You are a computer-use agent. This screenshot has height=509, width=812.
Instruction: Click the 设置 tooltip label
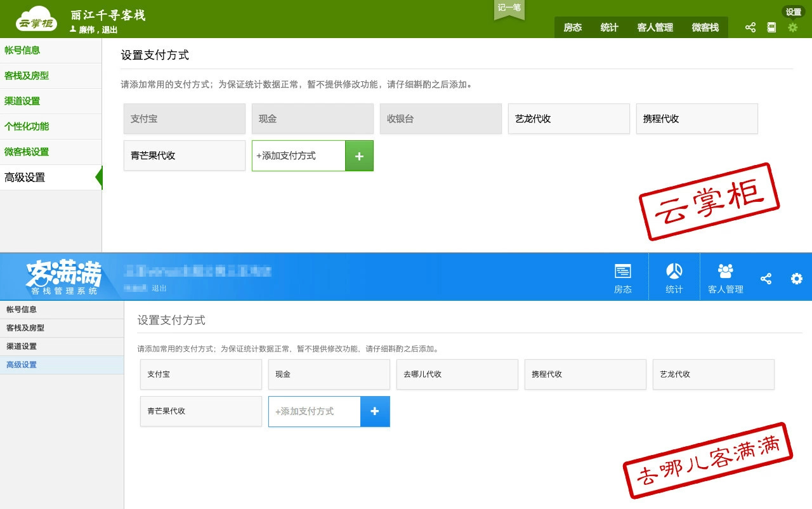(794, 12)
